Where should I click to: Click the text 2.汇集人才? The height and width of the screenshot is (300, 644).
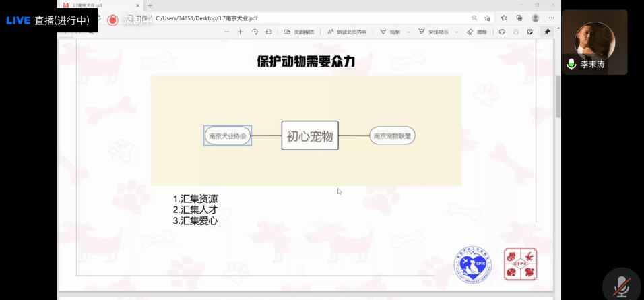[x=195, y=210]
